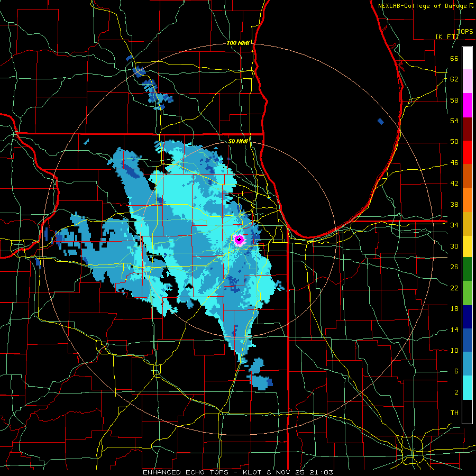Click the bright red 46-50 legend swatch
Viewport: 476px width, 476px height.
(x=467, y=152)
